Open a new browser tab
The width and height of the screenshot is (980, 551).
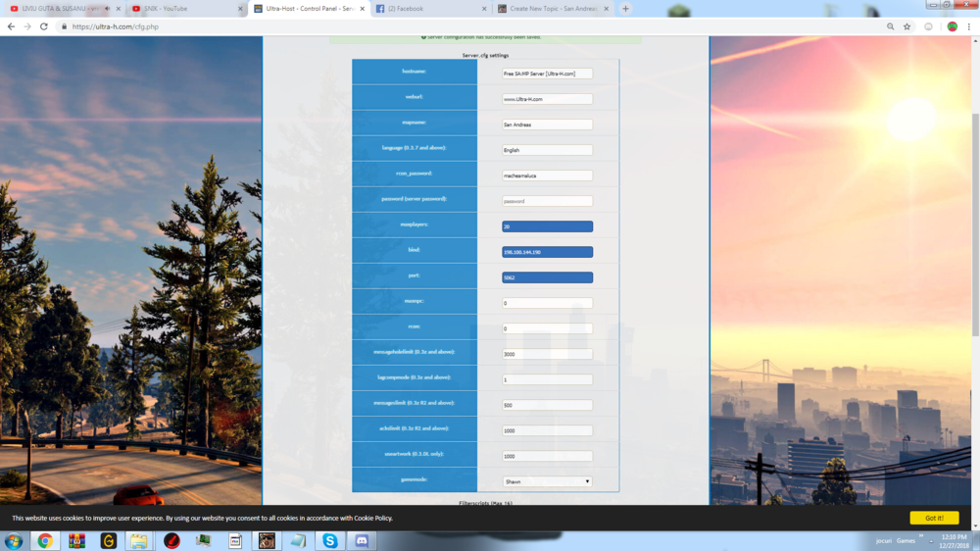pos(625,9)
